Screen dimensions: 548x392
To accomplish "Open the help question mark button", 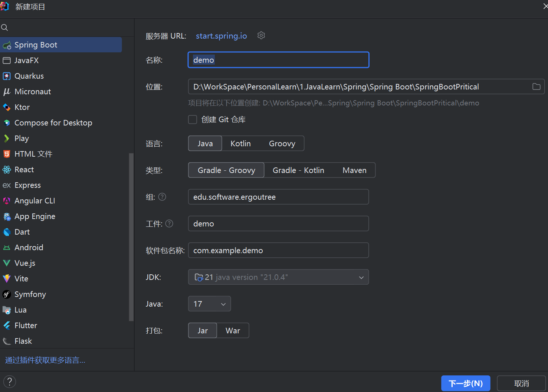I will tap(10, 382).
